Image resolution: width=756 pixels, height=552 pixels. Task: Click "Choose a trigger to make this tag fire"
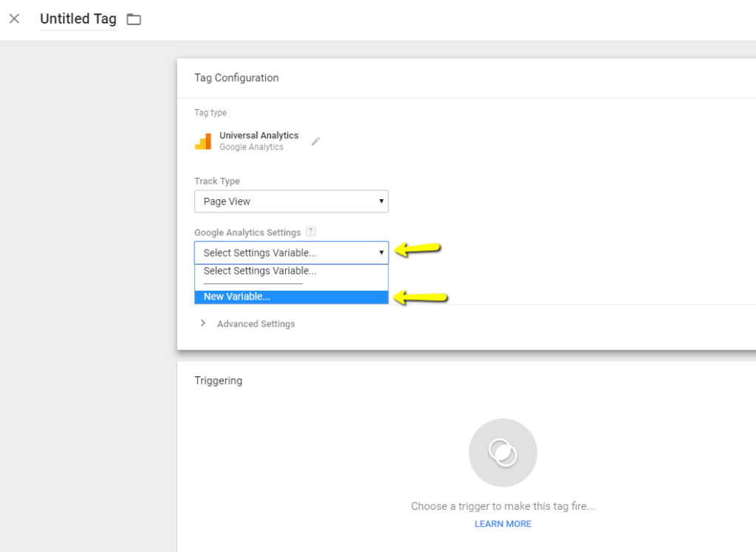(x=503, y=506)
